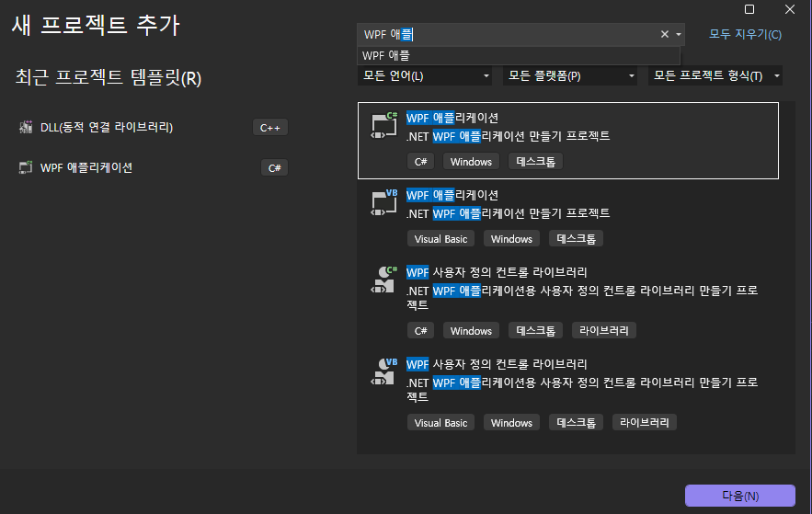
Task: Click Visual Basic tag under 사용자 정의 컨트롤 라이브러리
Action: (440, 422)
